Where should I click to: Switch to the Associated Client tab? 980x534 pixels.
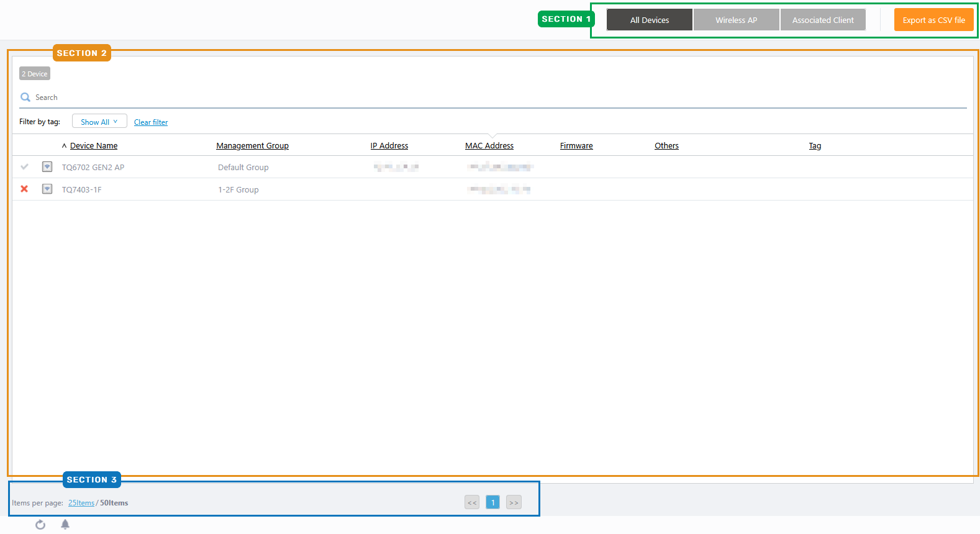pos(822,20)
